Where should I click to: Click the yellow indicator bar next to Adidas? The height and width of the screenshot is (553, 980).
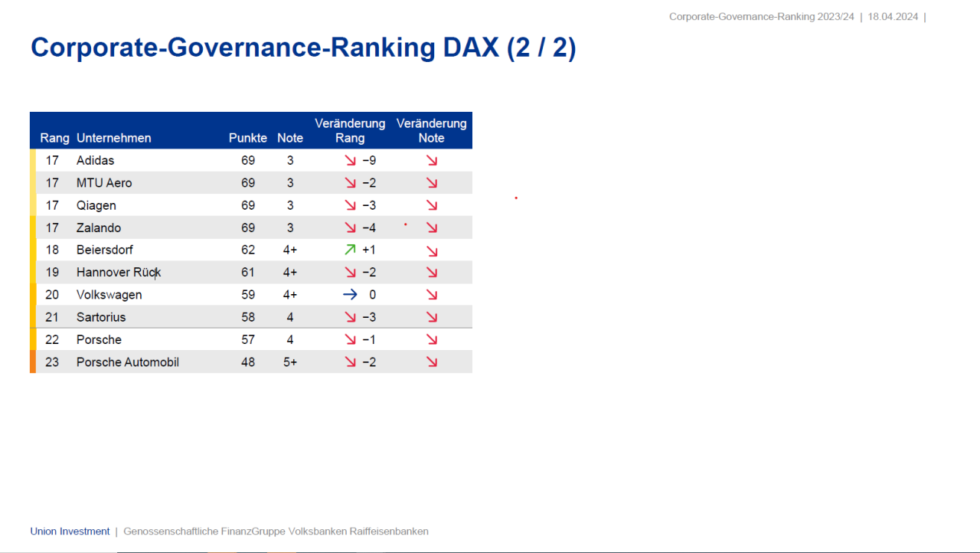click(x=32, y=160)
